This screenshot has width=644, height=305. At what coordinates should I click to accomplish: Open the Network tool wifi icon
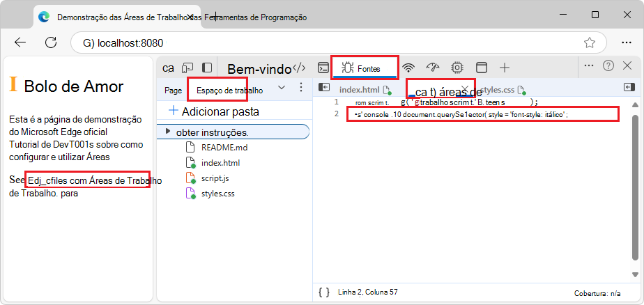(x=408, y=68)
